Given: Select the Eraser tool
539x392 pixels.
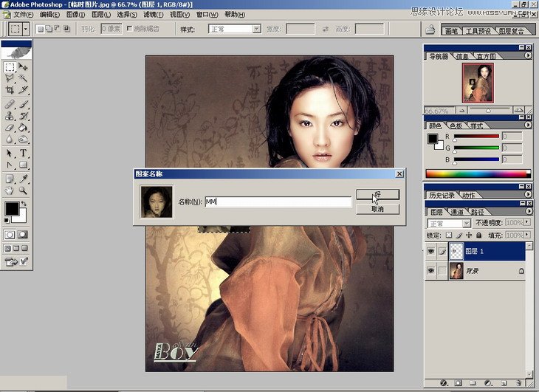Looking at the screenshot, I should tap(10, 128).
